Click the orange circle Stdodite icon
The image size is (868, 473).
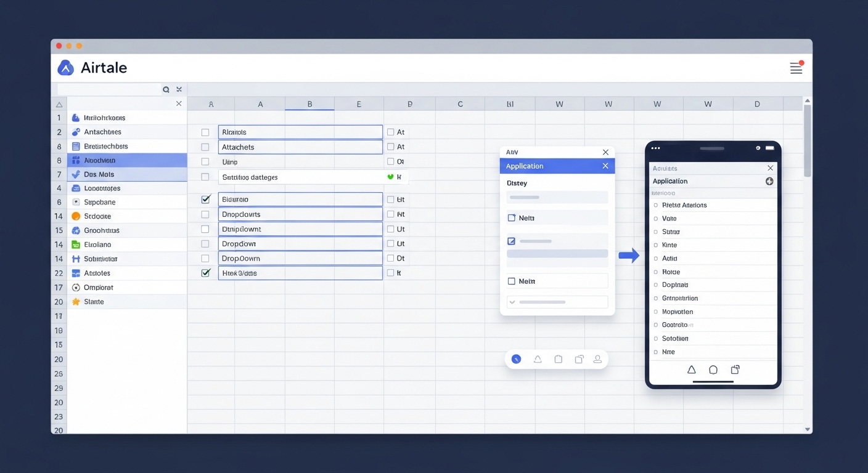[x=76, y=216]
